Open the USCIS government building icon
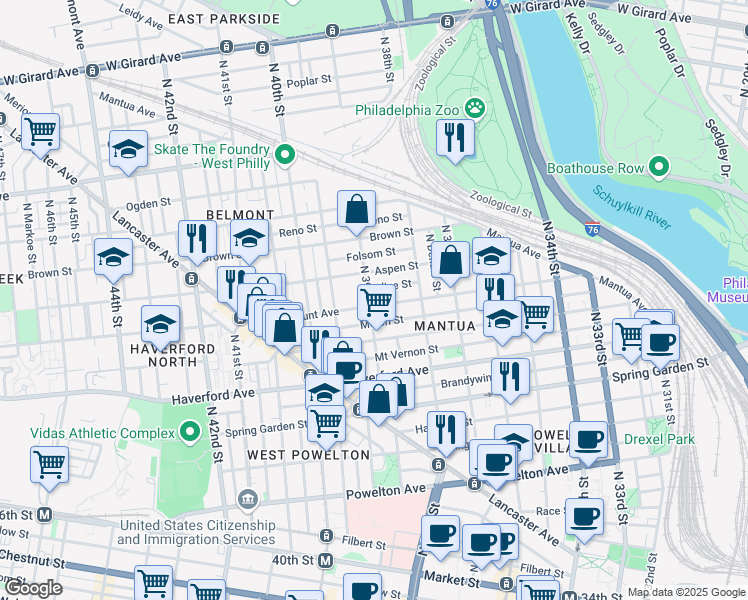 coord(249,500)
